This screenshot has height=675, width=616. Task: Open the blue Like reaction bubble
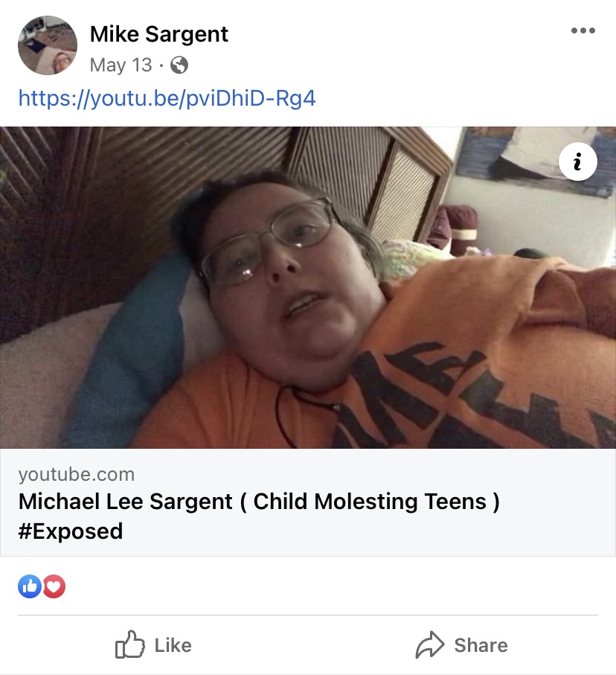30,586
